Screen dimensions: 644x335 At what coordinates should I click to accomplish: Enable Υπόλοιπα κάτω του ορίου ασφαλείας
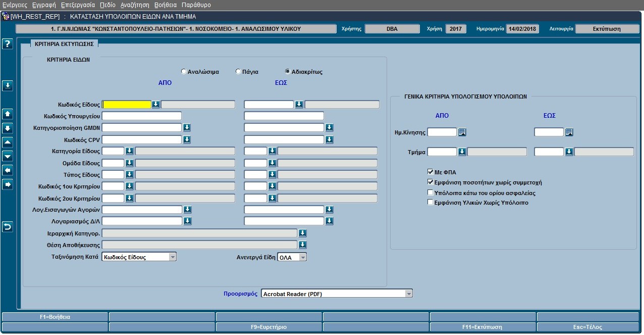pos(431,193)
